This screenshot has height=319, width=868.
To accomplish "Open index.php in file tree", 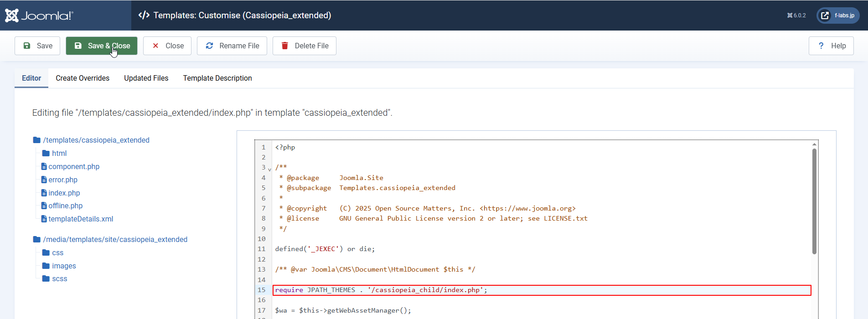I will click(x=61, y=193).
